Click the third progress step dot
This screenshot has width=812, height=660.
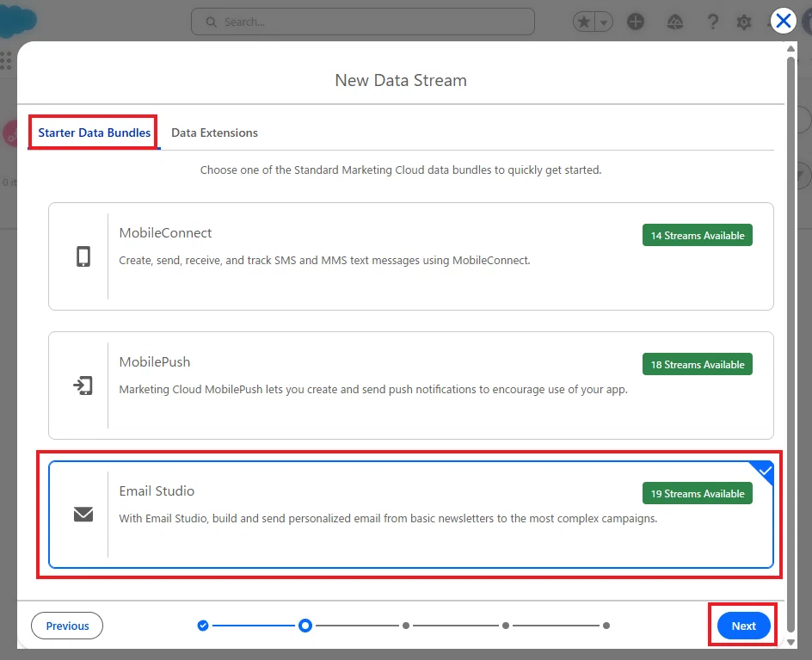click(x=406, y=626)
